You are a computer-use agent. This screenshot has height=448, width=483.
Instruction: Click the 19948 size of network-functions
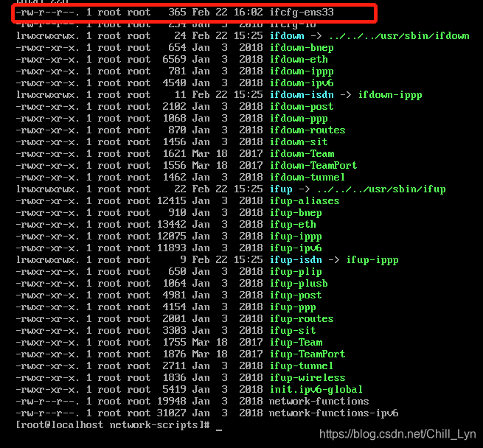click(x=172, y=401)
